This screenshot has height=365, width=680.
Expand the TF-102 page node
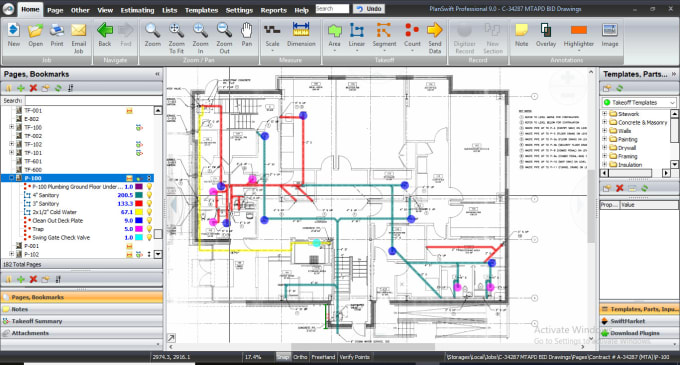12,144
